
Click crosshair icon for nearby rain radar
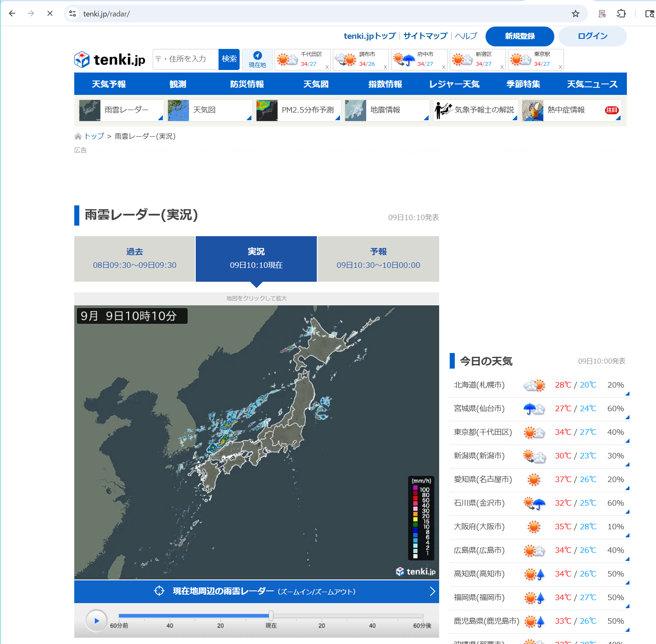159,591
